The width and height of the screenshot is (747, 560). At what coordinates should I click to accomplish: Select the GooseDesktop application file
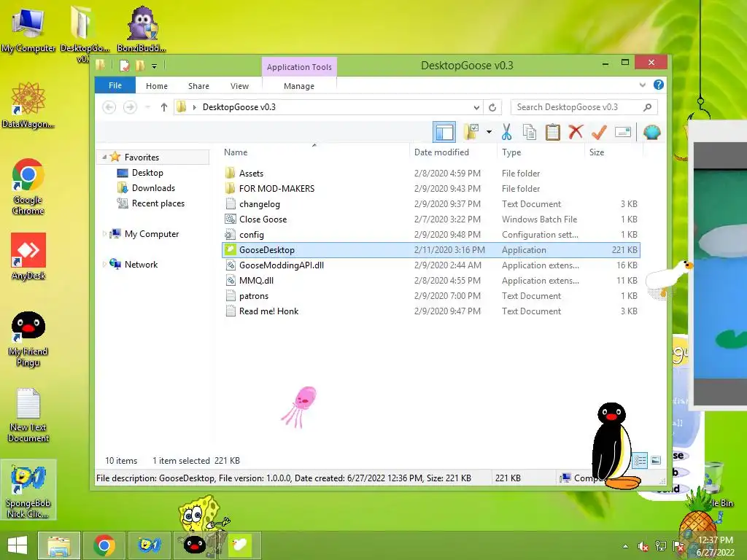point(431,250)
